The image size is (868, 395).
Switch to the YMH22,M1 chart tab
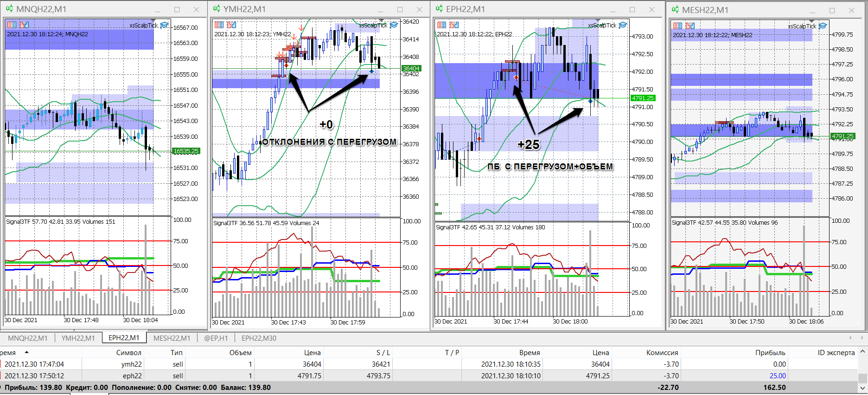tap(78, 338)
